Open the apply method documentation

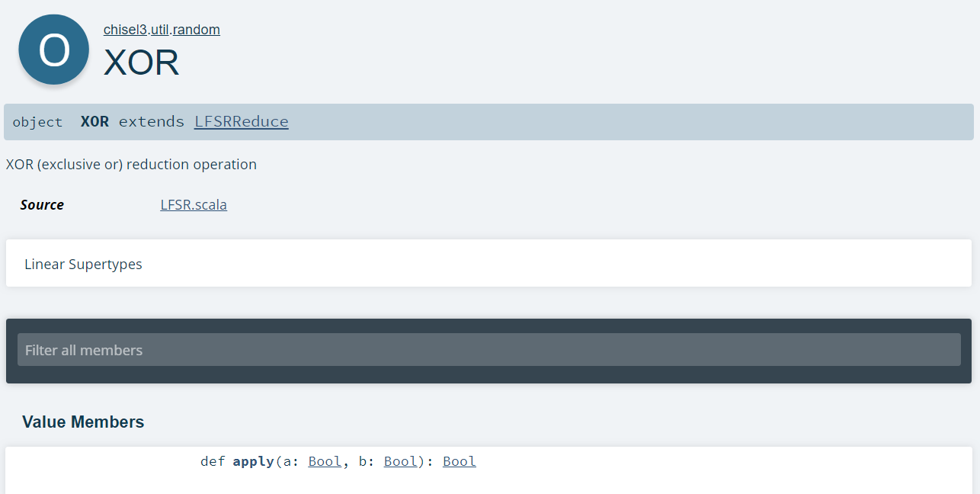point(253,461)
